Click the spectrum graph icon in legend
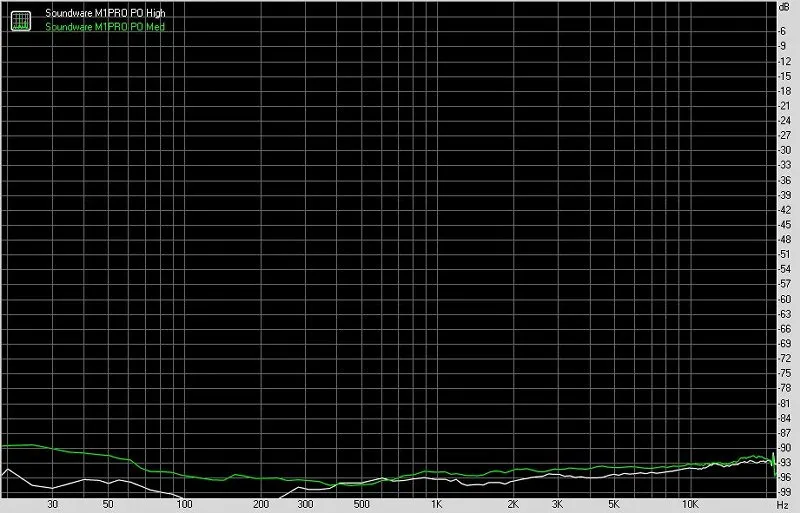800x513 pixels. tap(21, 20)
